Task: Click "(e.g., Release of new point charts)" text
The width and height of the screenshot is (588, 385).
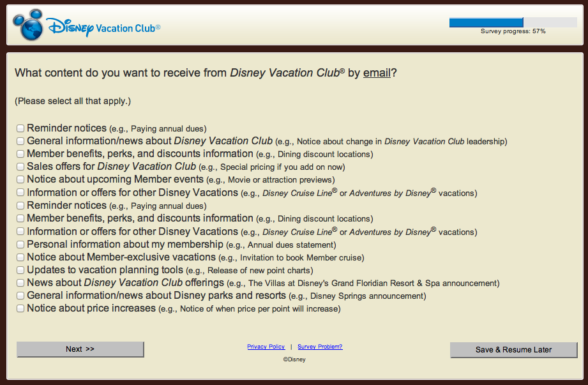Action: 250,270
